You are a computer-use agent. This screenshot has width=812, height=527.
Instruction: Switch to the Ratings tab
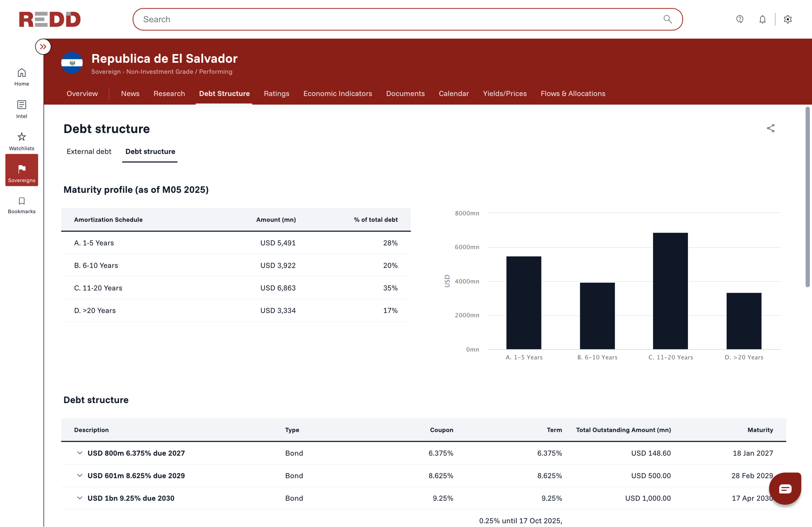click(276, 93)
